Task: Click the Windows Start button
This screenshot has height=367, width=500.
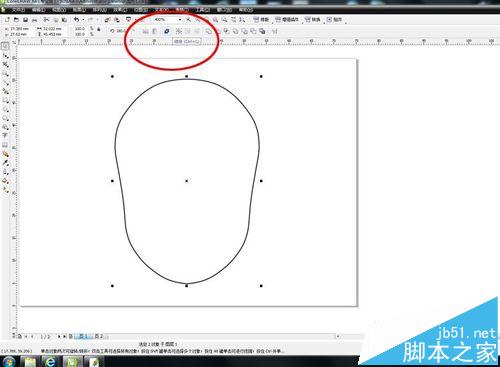Action: [x=9, y=362]
